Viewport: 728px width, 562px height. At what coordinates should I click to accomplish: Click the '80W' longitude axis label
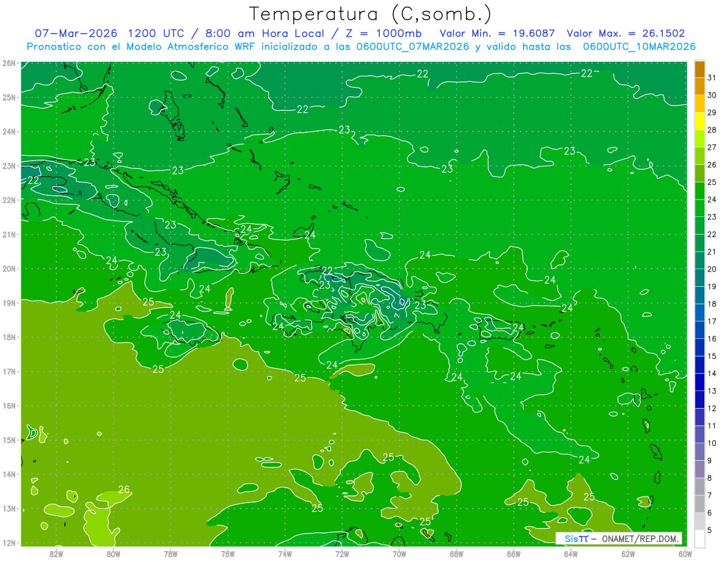113,554
